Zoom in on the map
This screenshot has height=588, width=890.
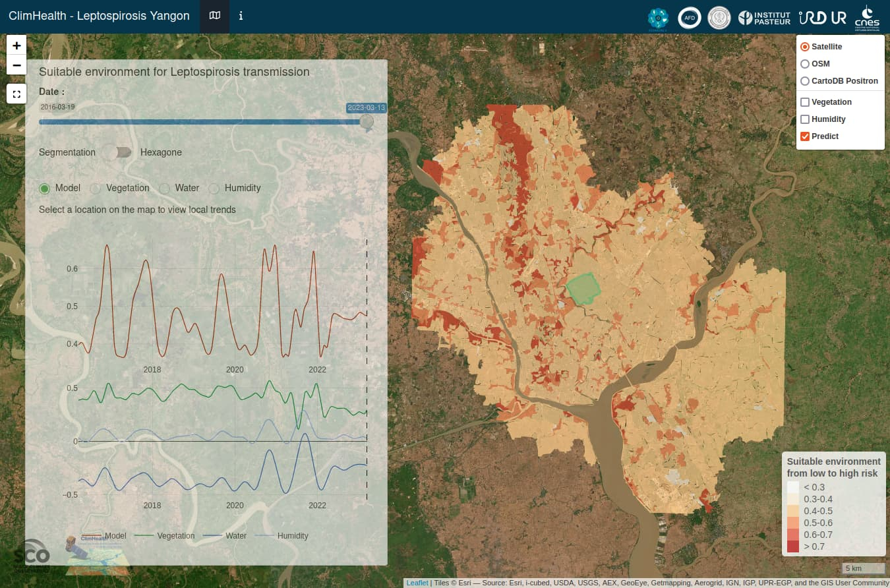(x=16, y=45)
